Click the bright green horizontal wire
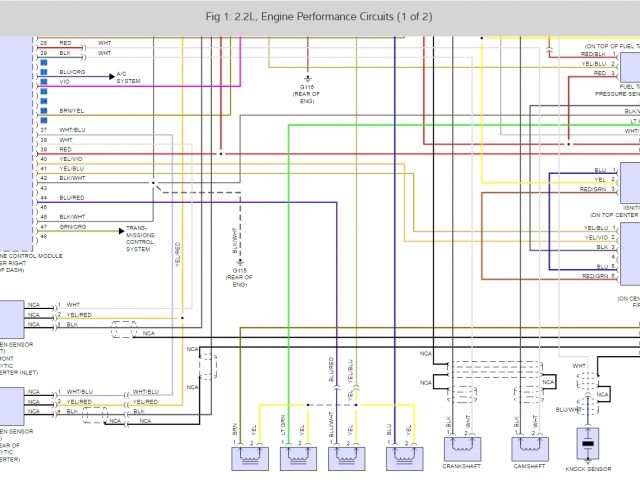 point(450,125)
